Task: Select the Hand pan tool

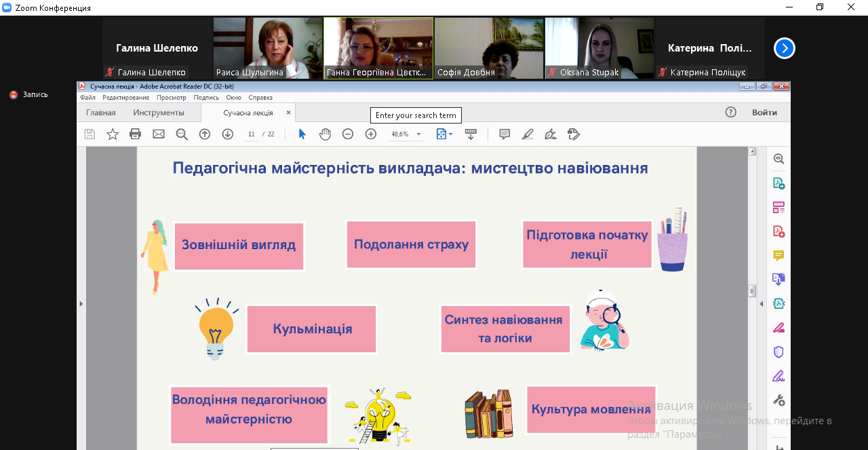Action: point(325,134)
